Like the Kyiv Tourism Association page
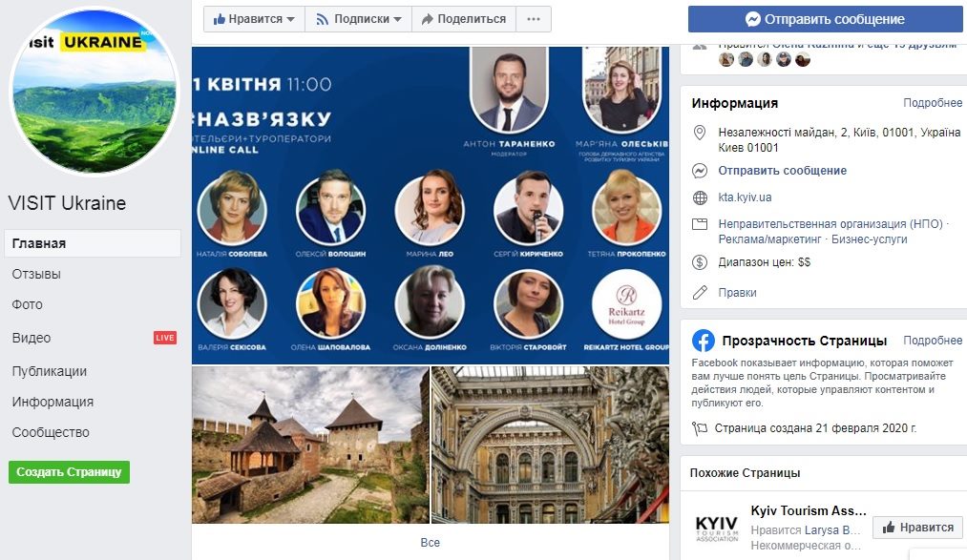 pos(917,528)
